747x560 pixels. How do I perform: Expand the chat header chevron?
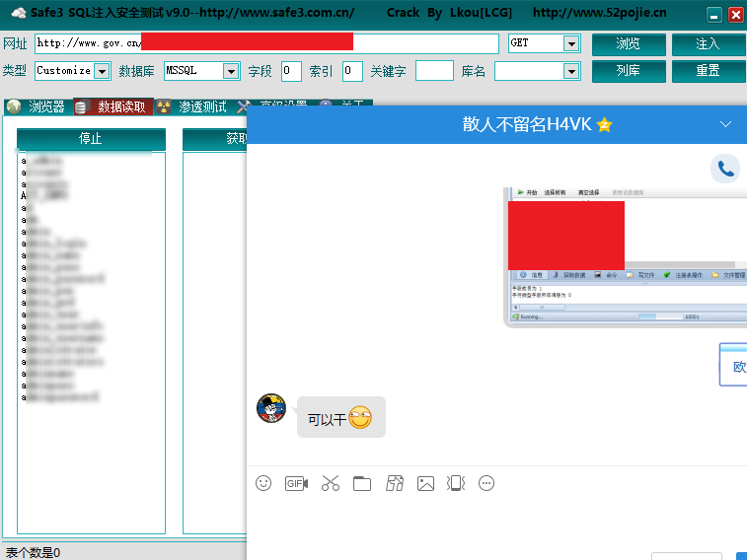pos(725,124)
